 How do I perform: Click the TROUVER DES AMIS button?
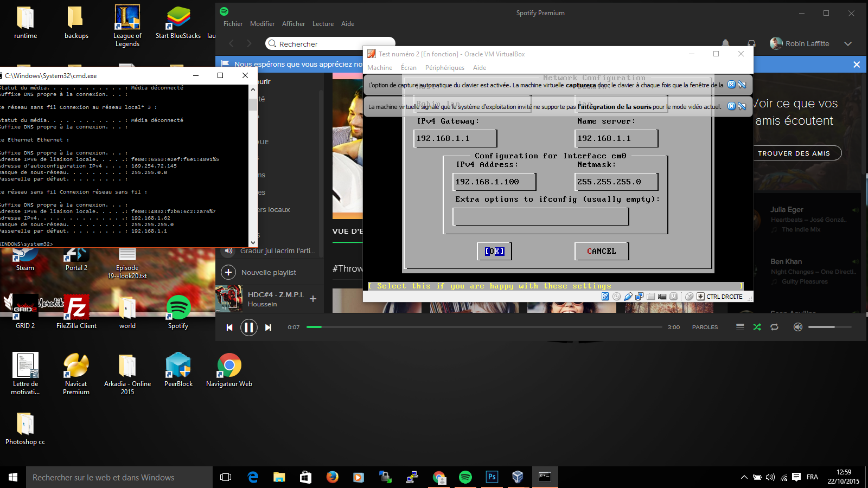794,153
